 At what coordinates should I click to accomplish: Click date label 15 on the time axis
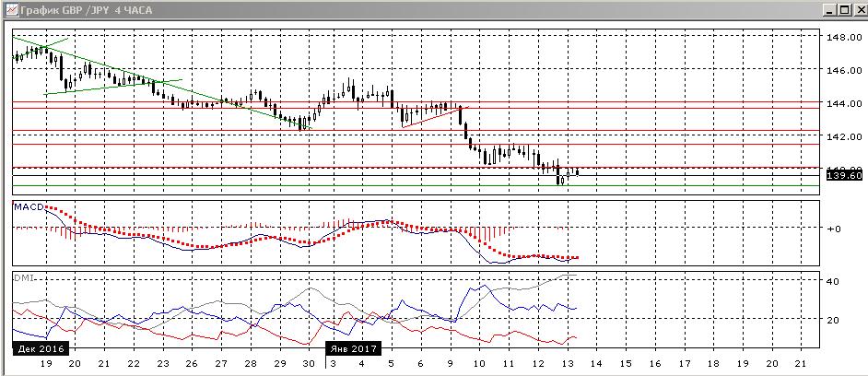[x=626, y=364]
